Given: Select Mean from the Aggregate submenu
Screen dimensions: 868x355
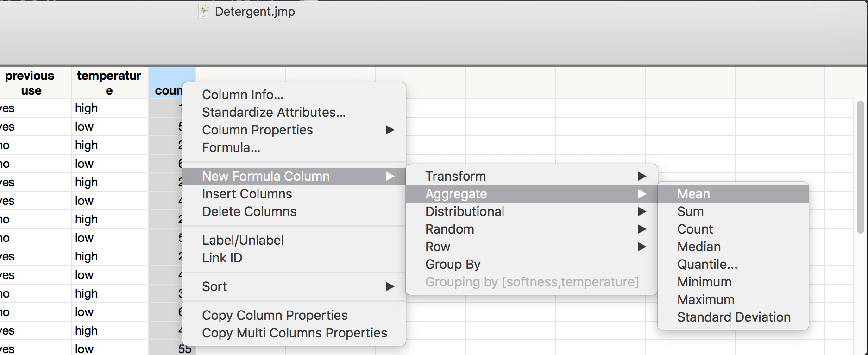Looking at the screenshot, I should tap(693, 194).
